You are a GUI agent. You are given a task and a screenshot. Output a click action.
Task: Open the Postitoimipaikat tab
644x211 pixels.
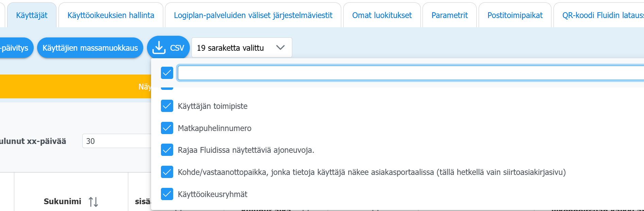(515, 15)
